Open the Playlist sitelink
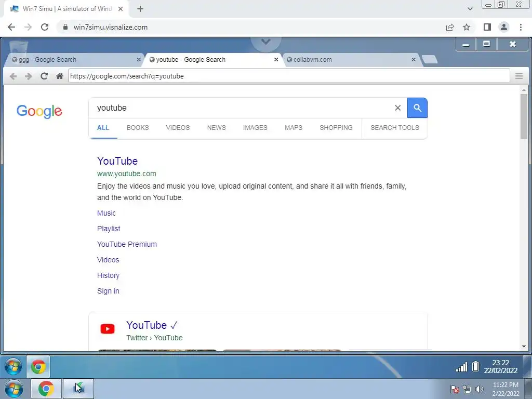Screen dimensions: 532x399 click(x=109, y=229)
